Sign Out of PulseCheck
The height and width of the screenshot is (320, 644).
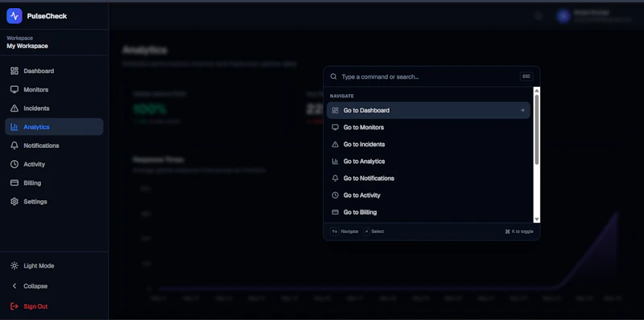(x=54, y=306)
